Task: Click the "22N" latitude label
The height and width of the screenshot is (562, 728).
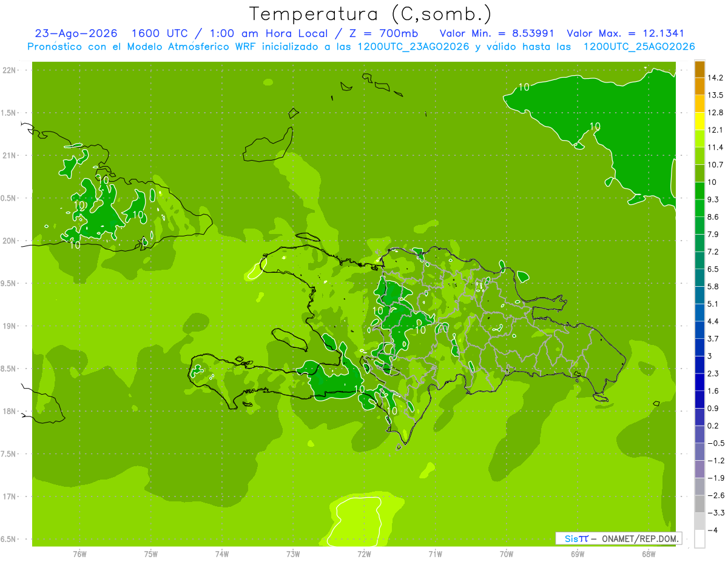Action: [10, 70]
